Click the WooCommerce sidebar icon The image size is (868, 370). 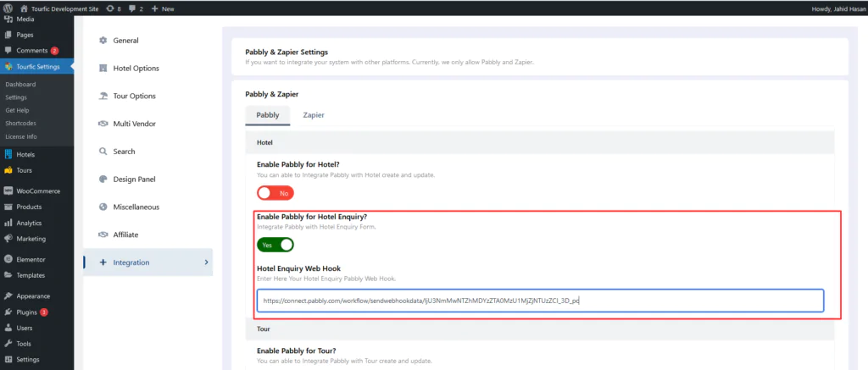coord(8,191)
